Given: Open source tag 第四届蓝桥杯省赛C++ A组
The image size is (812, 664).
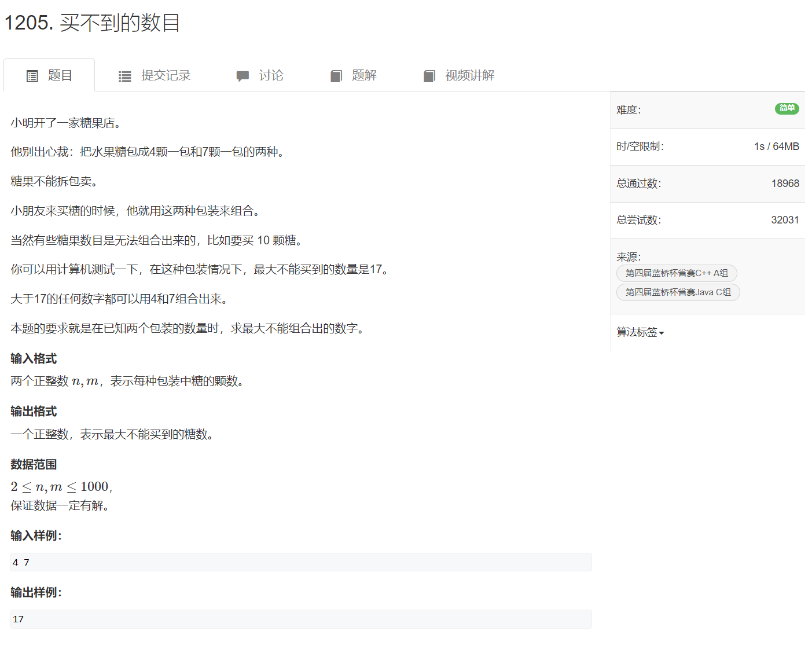Looking at the screenshot, I should coord(677,273).
